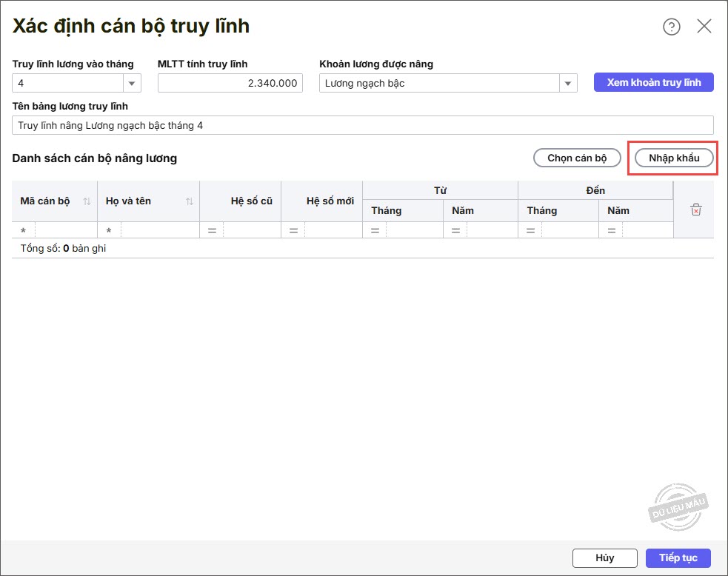Viewport: 728px width, 576px height.
Task: Edit the Tên bảng lương truy lĩnh field
Action: [363, 125]
